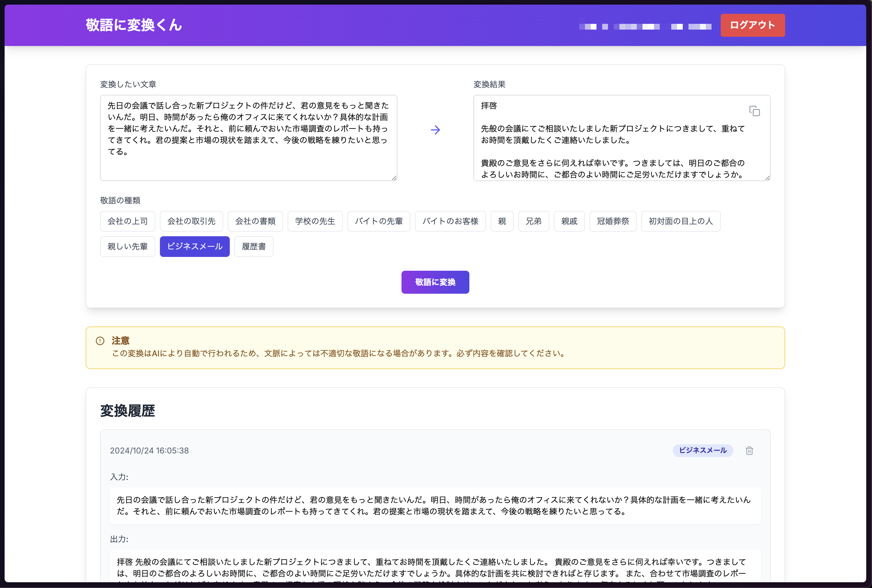Pick the バイトの先輩 style
This screenshot has width=872, height=588.
click(378, 221)
